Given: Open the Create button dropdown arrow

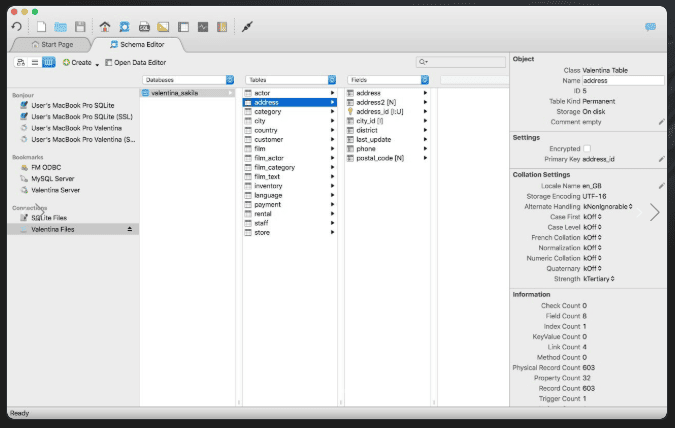Looking at the screenshot, I should 97,64.
